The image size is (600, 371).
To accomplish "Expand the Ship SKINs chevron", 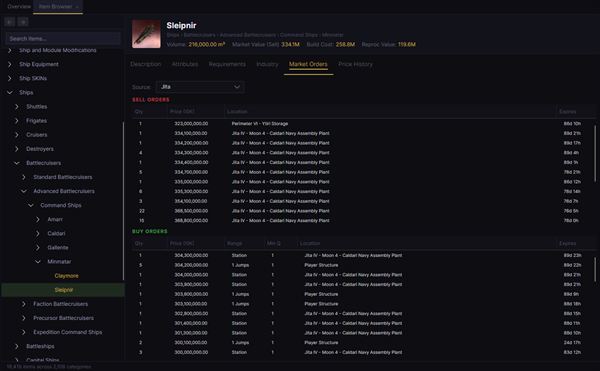I will pos(10,78).
